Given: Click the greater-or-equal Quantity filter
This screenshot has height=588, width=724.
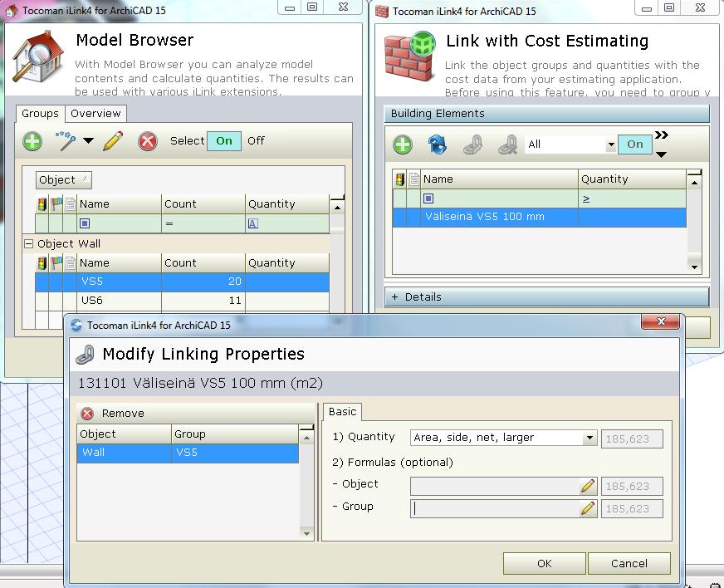Looking at the screenshot, I should pos(586,199).
